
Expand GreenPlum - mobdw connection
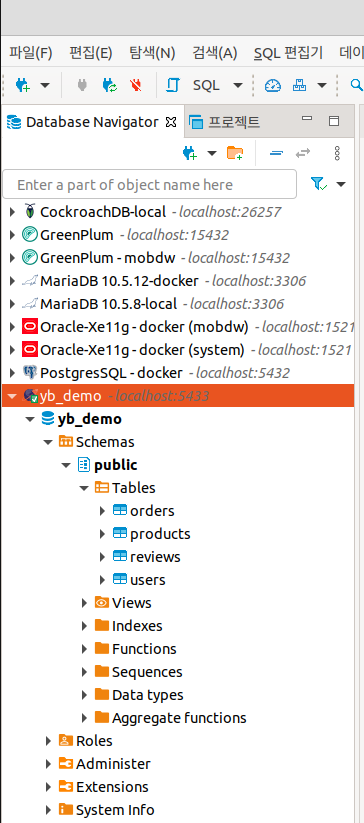(x=13, y=258)
